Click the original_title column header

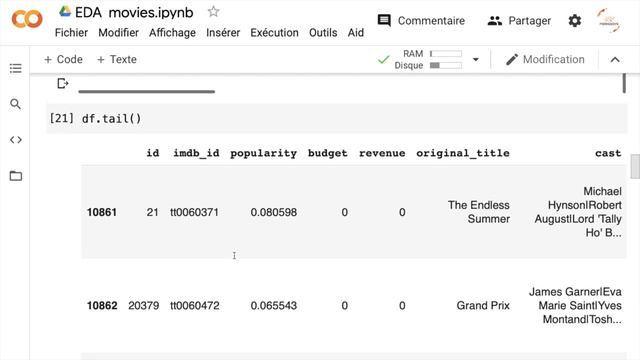[463, 153]
